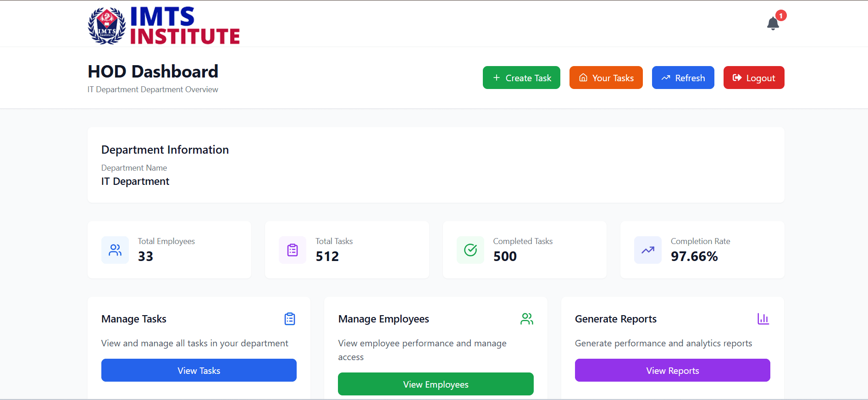The height and width of the screenshot is (400, 868).
Task: Click the Manage Employees people icon
Action: [527, 319]
